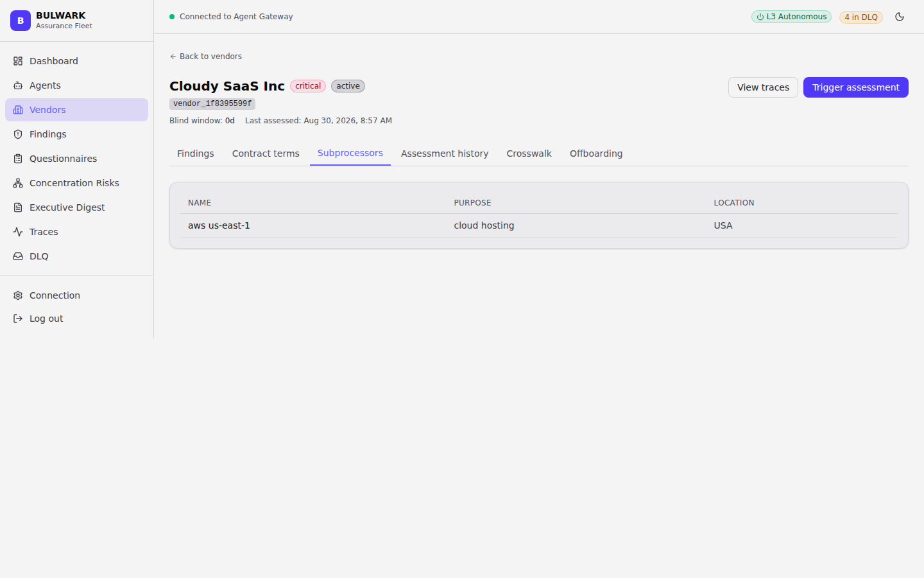Open the 4 in DLQ badge
The image size is (924, 578).
(x=861, y=17)
